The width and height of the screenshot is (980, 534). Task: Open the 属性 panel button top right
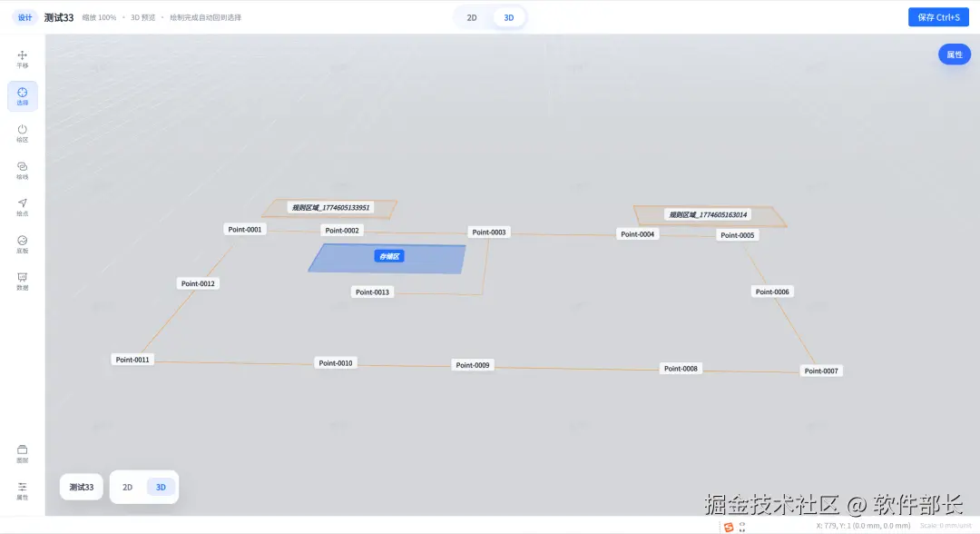[x=954, y=54]
